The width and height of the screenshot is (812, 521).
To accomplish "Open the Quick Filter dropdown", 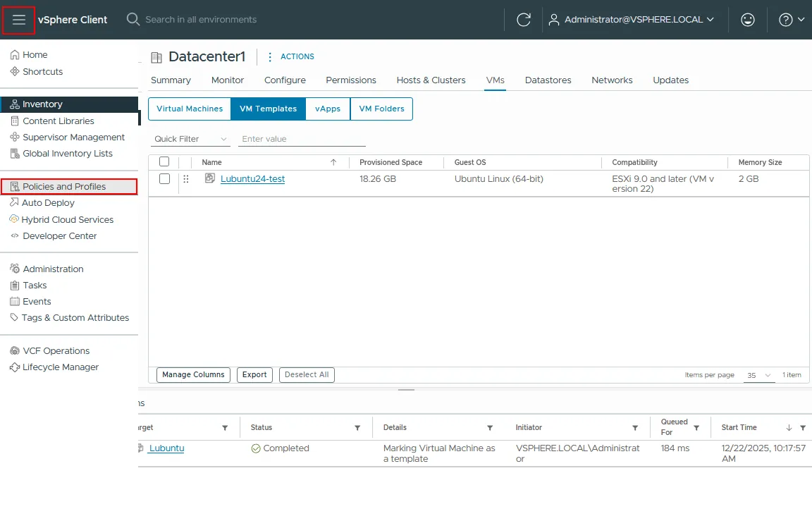I will [190, 139].
